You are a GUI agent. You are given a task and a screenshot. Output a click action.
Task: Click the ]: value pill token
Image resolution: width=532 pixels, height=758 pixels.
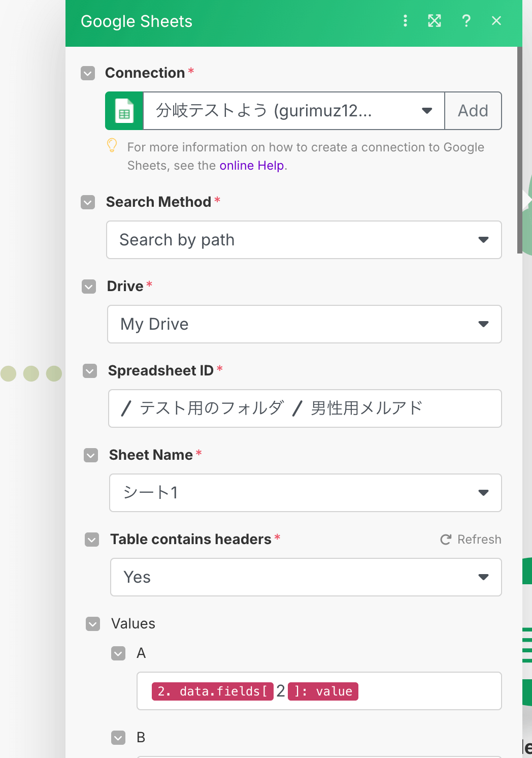[323, 691]
